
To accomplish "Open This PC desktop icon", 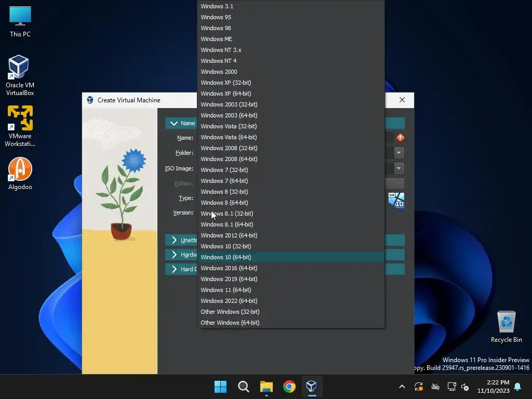I will [x=20, y=21].
